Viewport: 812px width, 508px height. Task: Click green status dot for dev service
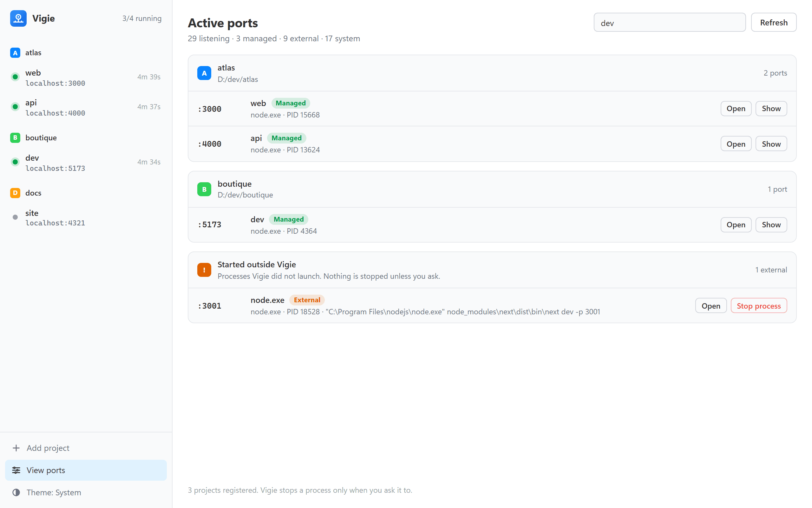[15, 162]
